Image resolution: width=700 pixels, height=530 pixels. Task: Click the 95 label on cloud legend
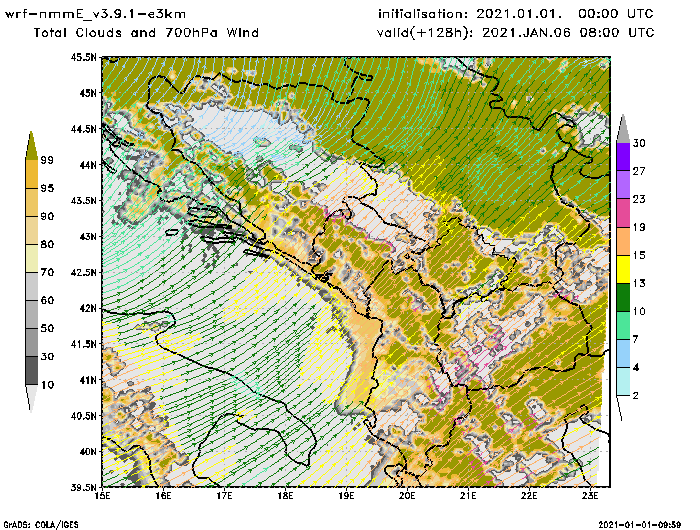(x=47, y=188)
